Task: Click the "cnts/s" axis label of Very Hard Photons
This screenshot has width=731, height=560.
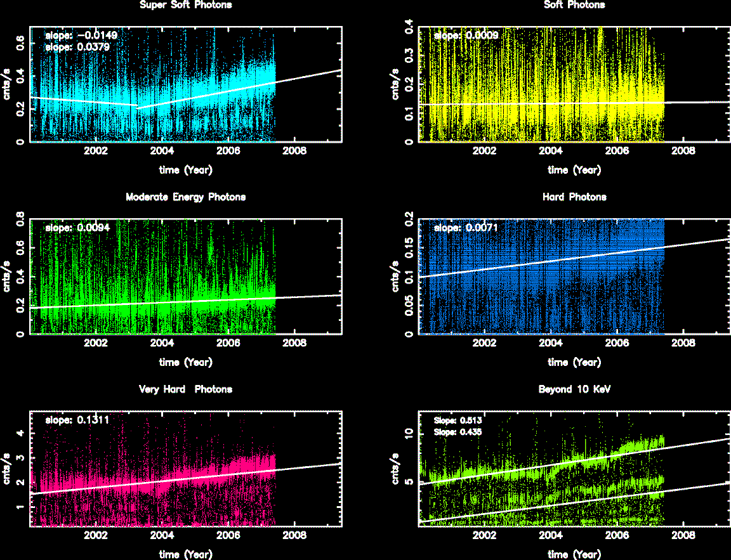Action: tap(9, 469)
